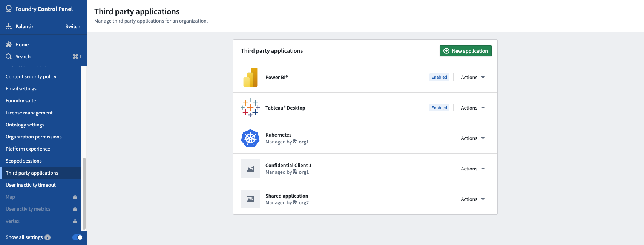The image size is (644, 245).
Task: Open Actions dropdown for Power BI
Action: click(x=473, y=77)
